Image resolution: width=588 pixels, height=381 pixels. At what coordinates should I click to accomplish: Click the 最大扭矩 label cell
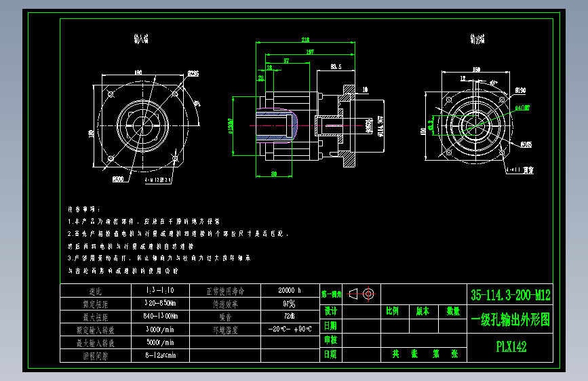tap(95, 317)
